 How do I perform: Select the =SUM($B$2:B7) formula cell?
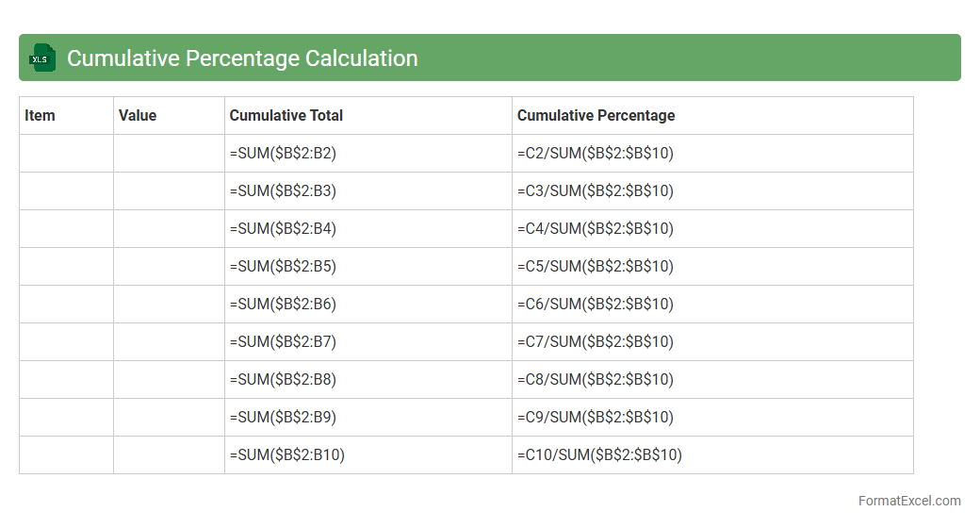click(x=283, y=342)
